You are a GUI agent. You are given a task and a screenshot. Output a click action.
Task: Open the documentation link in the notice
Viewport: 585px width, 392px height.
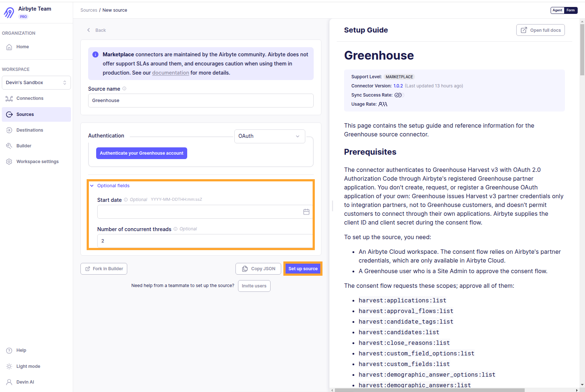point(170,73)
